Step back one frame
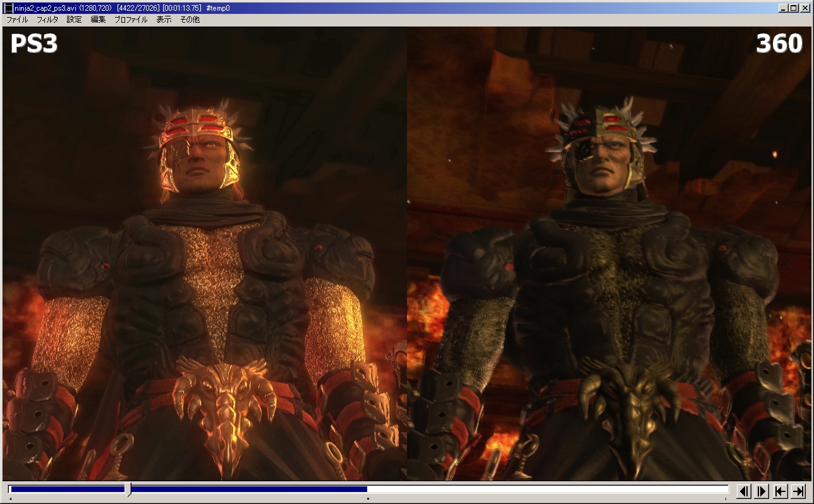This screenshot has height=504, width=814. [744, 491]
